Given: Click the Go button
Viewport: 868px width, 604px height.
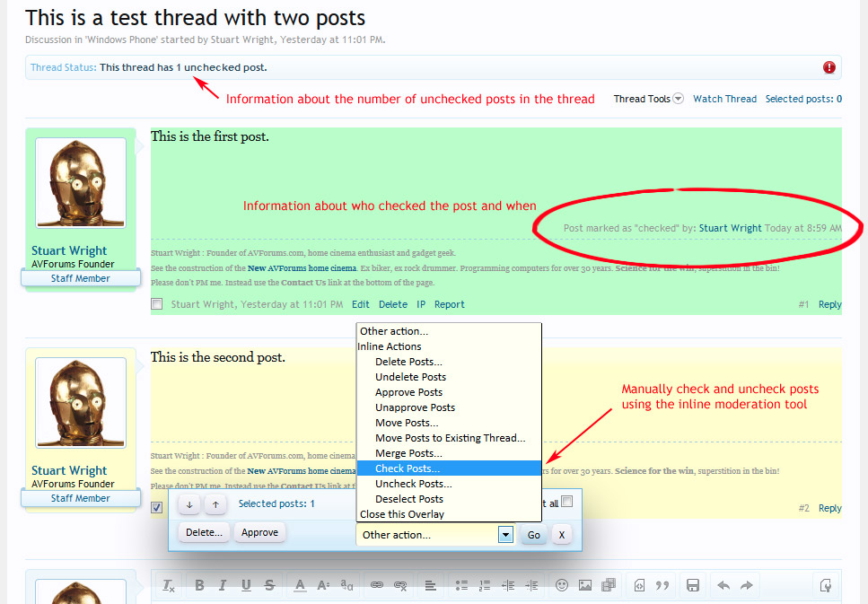Looking at the screenshot, I should 534,535.
